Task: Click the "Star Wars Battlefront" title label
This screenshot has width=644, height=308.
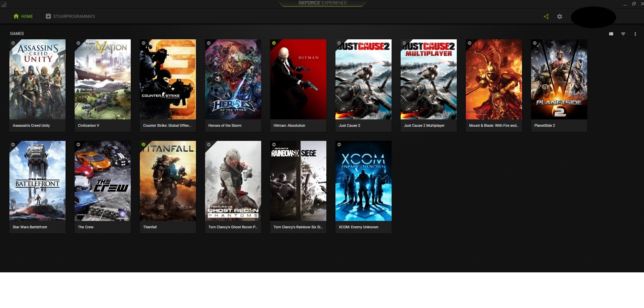Action: pyautogui.click(x=30, y=227)
